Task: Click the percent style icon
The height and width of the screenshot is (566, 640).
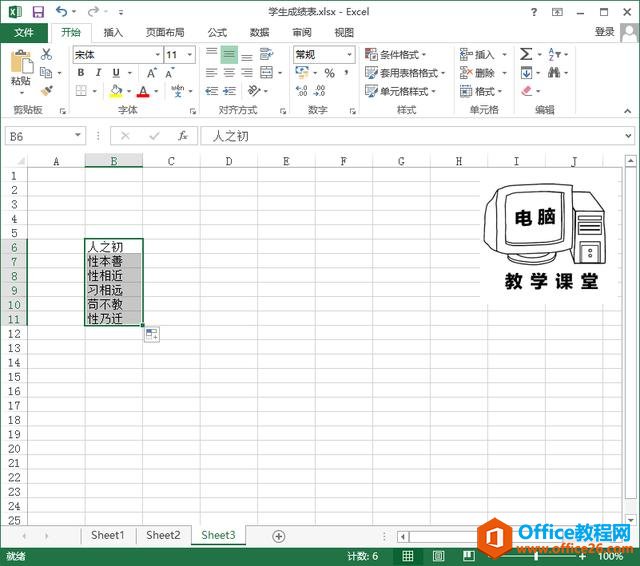Action: coord(329,73)
